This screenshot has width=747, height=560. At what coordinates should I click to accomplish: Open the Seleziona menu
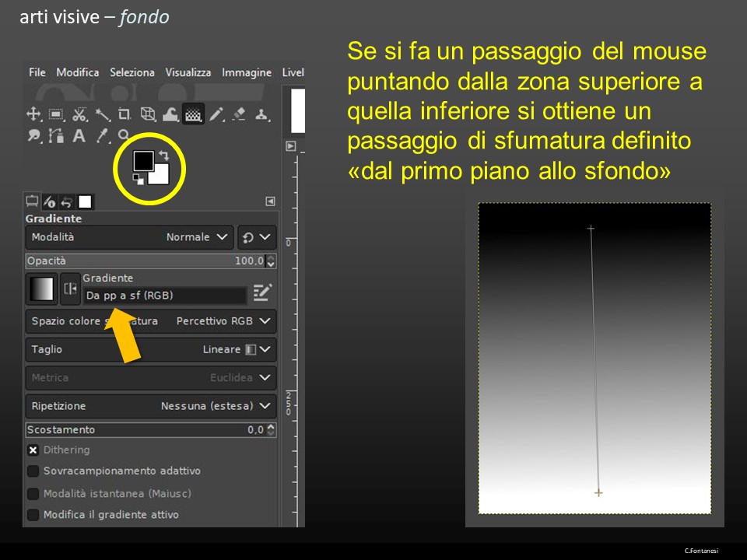click(x=132, y=72)
